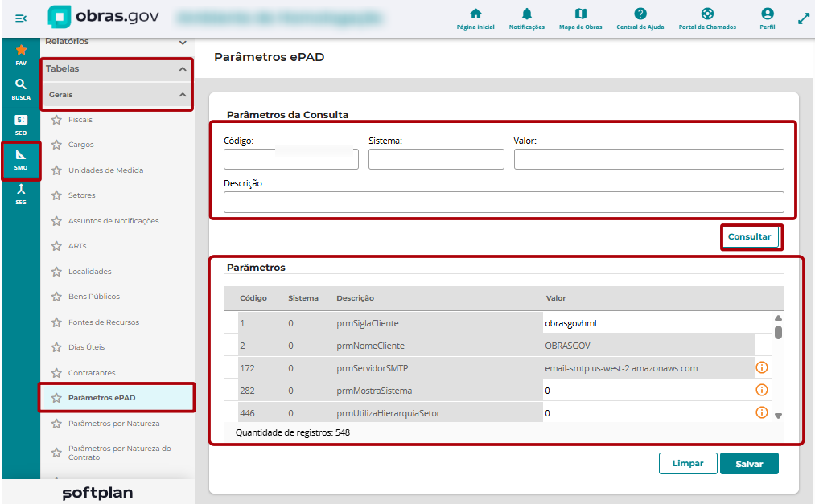Favorite the Cargos menu item star
Screen dimensions: 815x504
(x=56, y=145)
